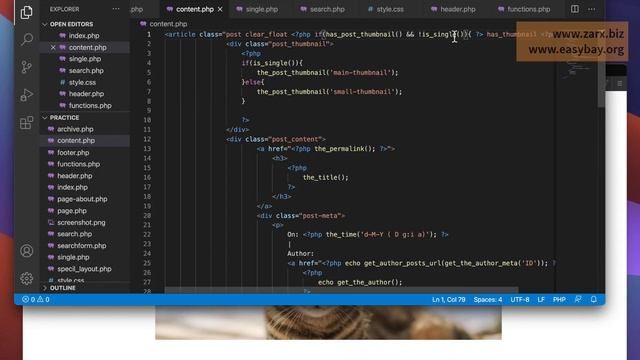This screenshot has width=640, height=360.
Task: Open header.php from Open Editors
Action: (x=86, y=94)
